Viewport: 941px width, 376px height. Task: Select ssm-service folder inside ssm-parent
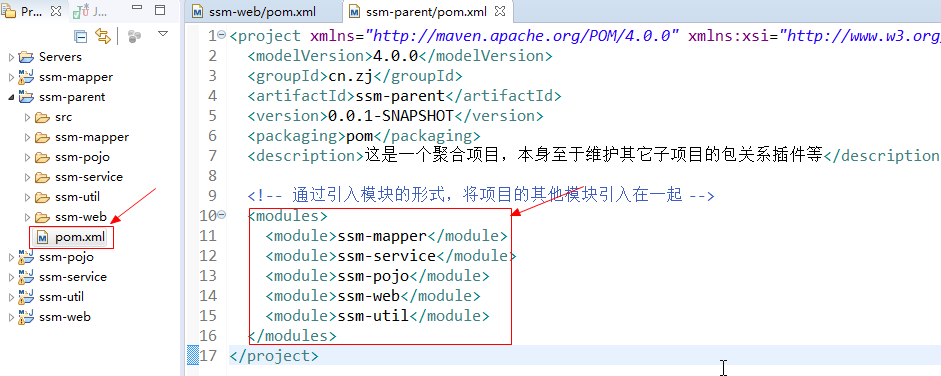[89, 177]
